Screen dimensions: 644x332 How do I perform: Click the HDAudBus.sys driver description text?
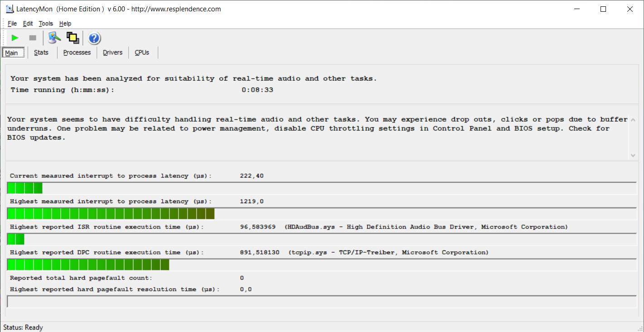(426, 227)
